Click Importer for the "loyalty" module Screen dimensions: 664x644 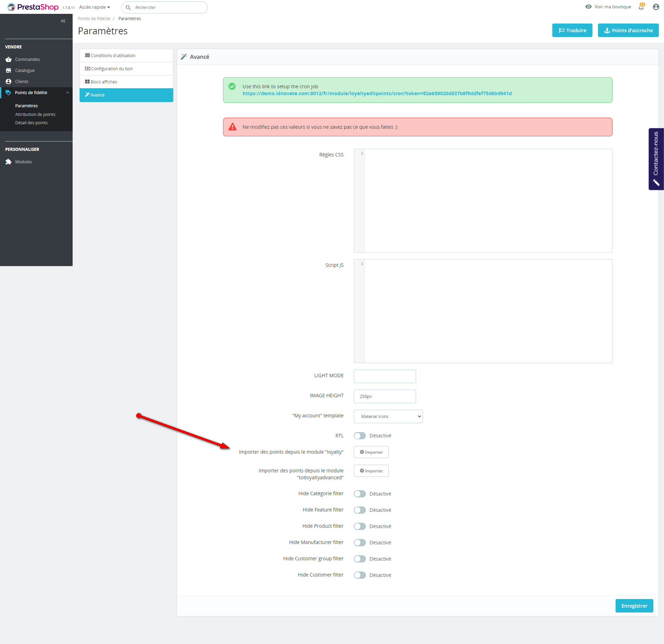point(371,452)
